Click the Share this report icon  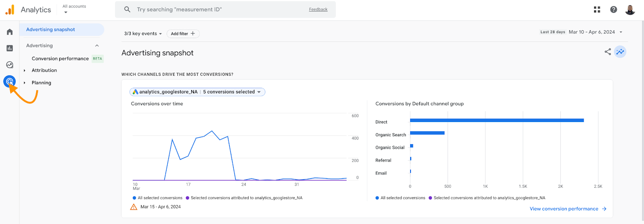click(608, 52)
